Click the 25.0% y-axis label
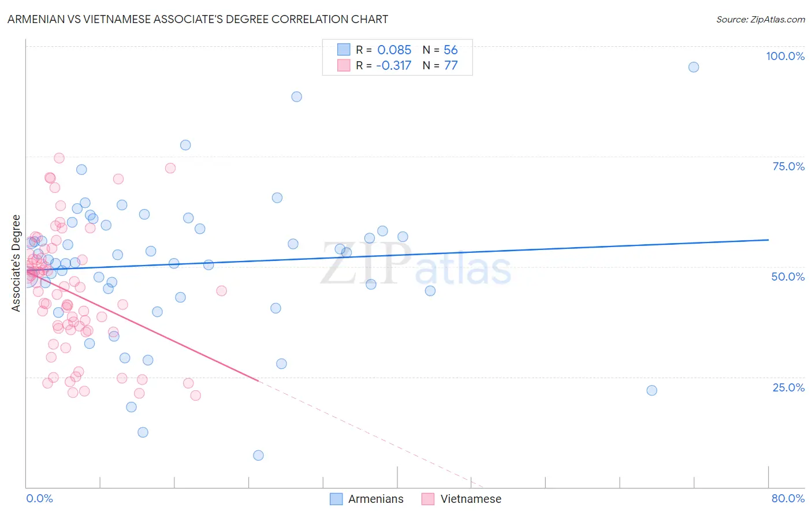The image size is (812, 515). click(788, 387)
